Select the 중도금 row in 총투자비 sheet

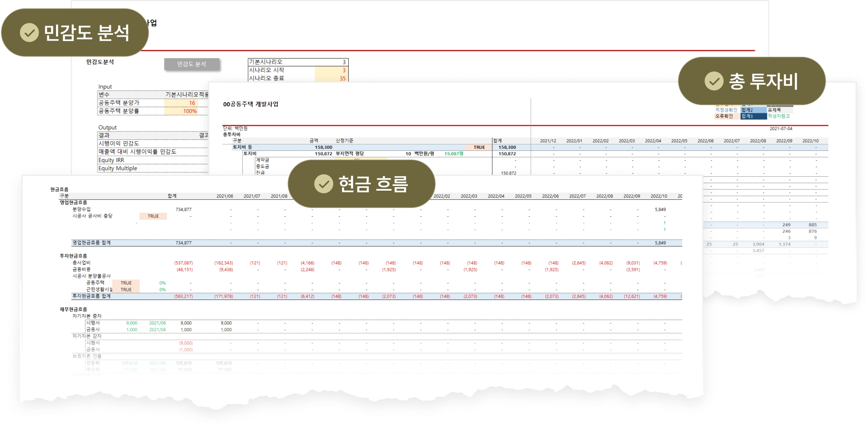click(262, 167)
